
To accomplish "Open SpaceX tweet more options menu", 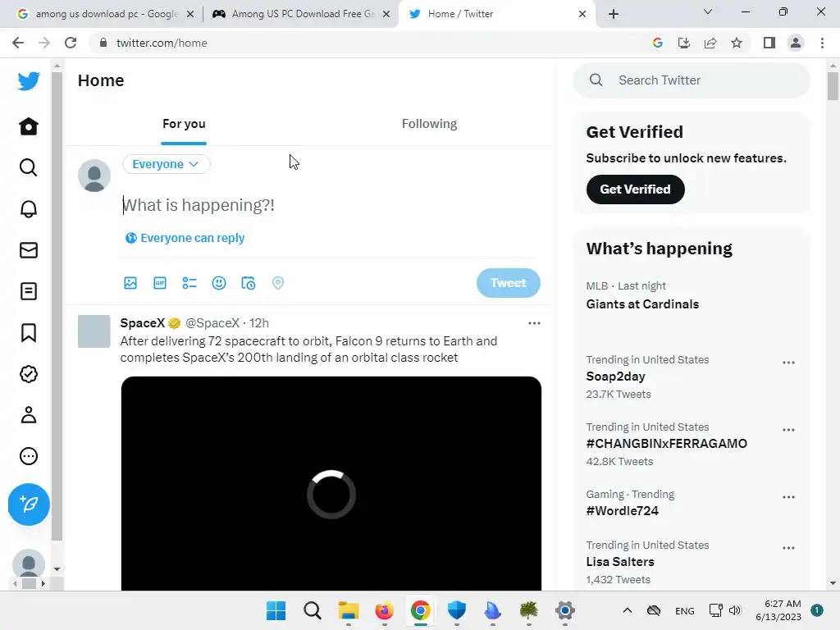I will tap(534, 323).
